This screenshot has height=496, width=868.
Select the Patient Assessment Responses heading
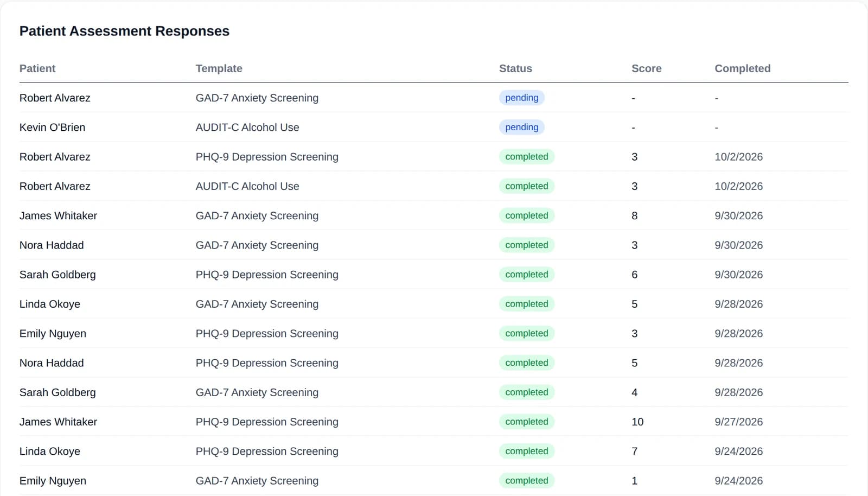point(124,31)
